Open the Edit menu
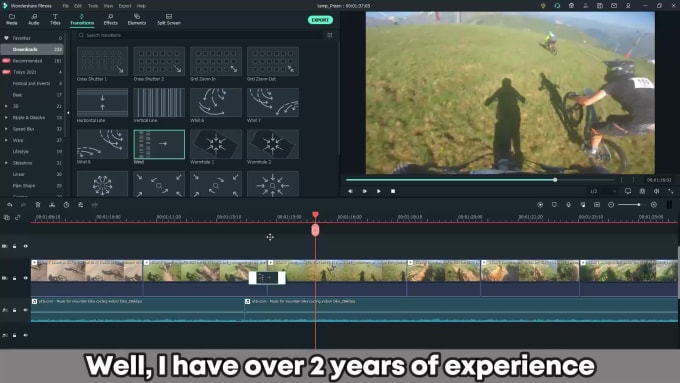The width and height of the screenshot is (680, 383). 78,6
